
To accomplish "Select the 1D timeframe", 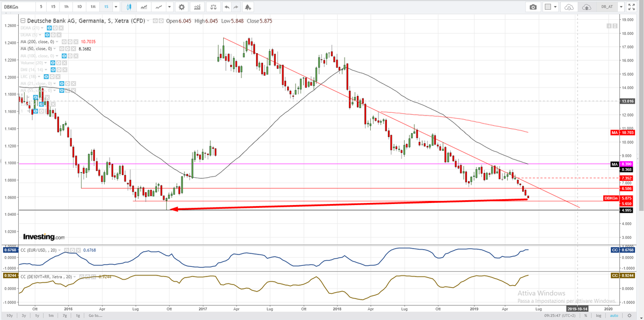I will [79, 7].
